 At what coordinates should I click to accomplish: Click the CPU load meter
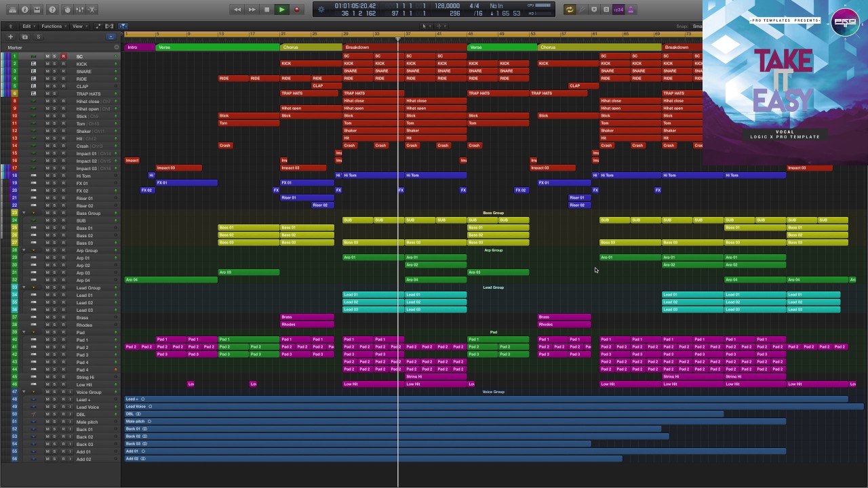[x=543, y=6]
